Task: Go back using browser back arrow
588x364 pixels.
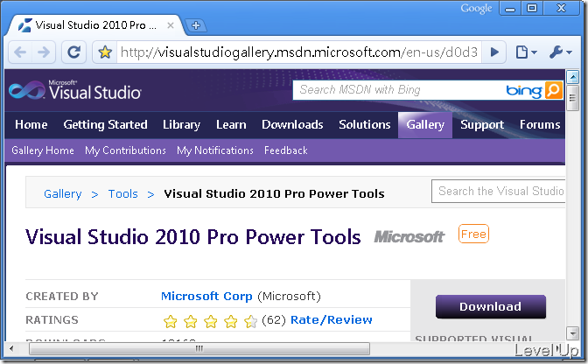Action: [21, 52]
